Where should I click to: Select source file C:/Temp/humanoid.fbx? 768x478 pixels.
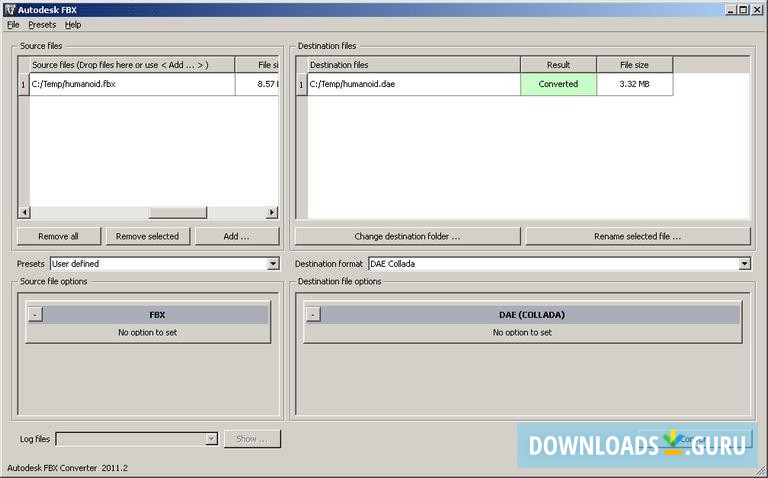132,84
